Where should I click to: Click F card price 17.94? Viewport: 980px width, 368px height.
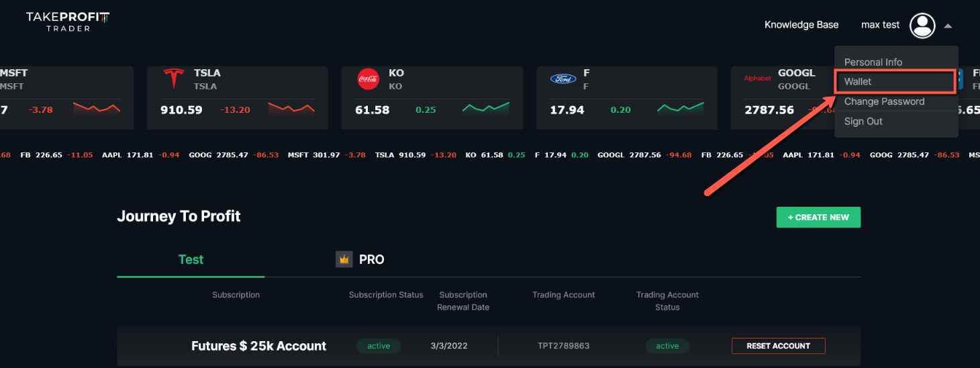(x=567, y=109)
